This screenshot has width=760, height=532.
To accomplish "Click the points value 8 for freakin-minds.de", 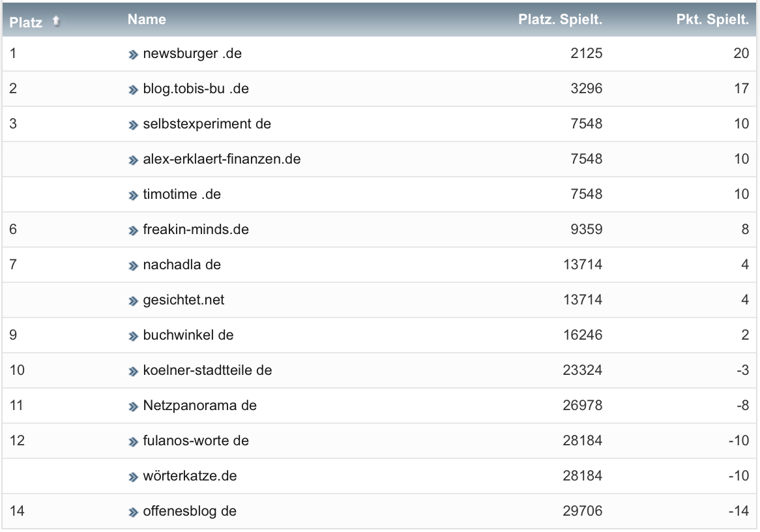I will [x=746, y=229].
